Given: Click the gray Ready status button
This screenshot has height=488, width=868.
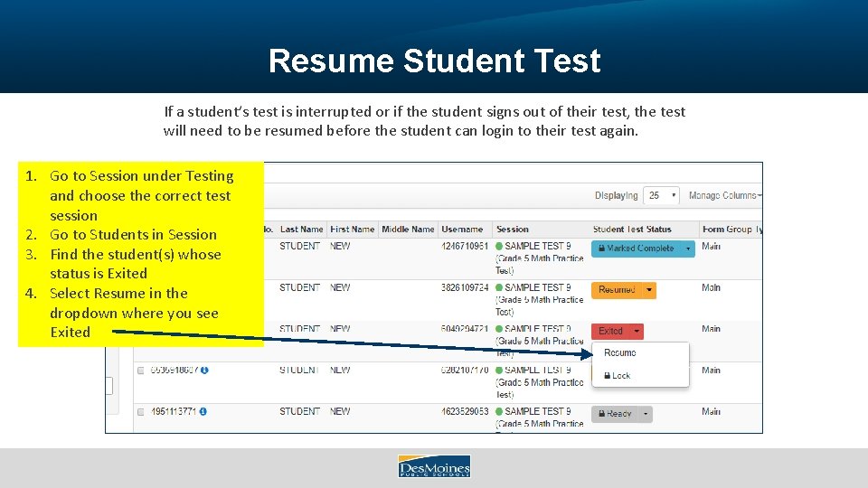Looking at the screenshot, I should coord(615,414).
